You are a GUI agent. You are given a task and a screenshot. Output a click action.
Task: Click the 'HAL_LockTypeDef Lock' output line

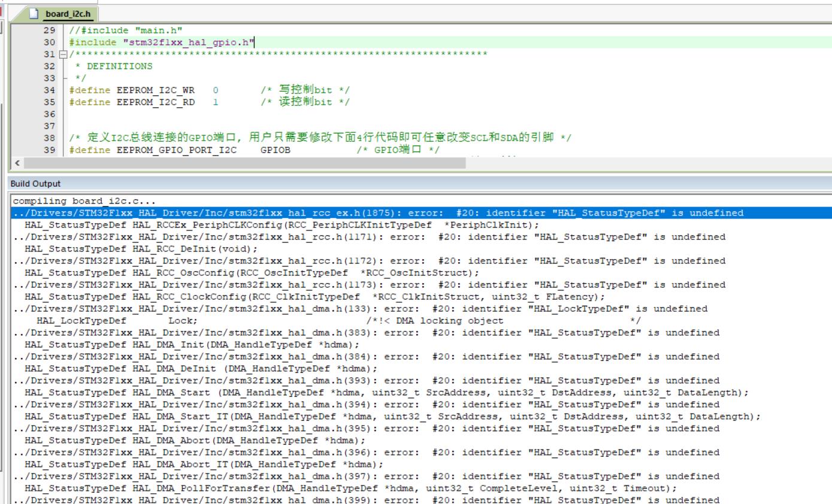338,321
